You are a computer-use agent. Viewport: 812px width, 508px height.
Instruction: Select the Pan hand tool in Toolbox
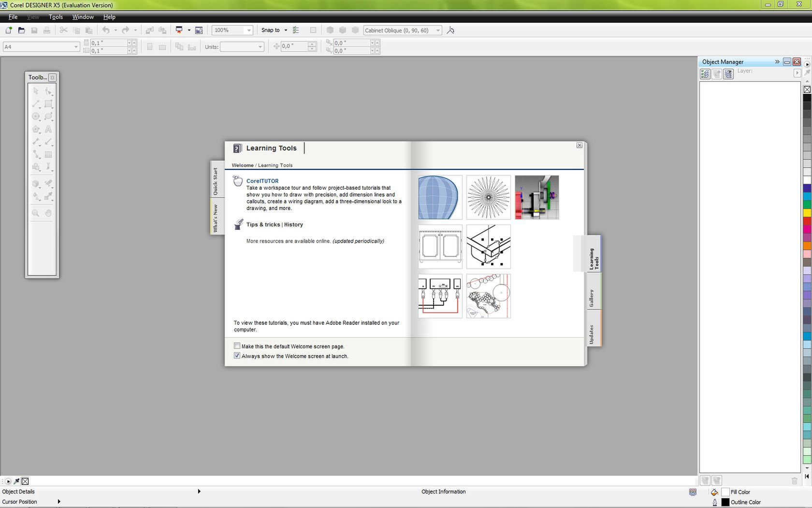(48, 213)
